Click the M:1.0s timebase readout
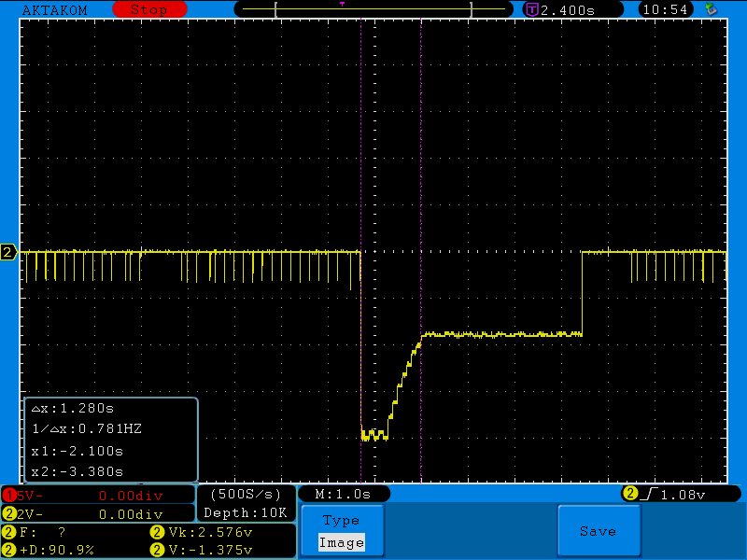This screenshot has width=747, height=560. point(343,495)
